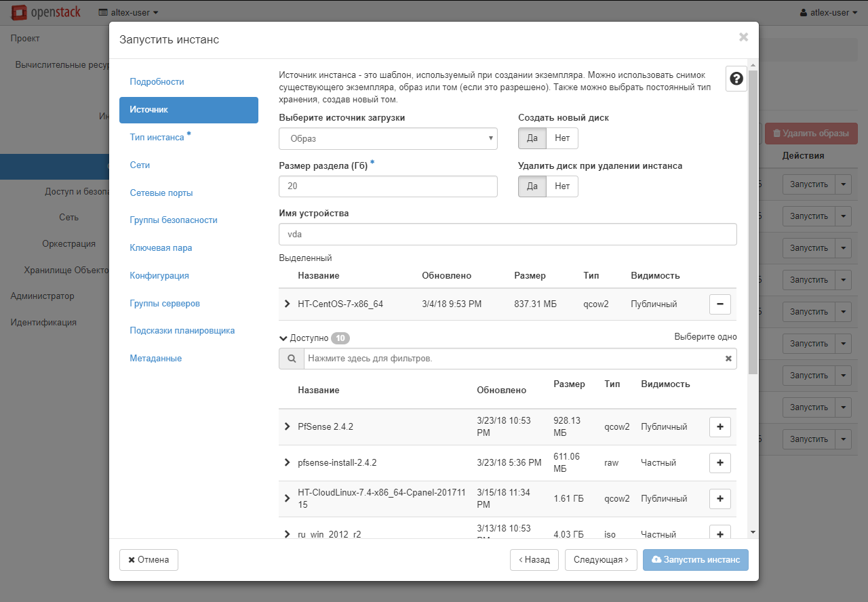
Task: Click the search magnifier icon
Action: [x=292, y=359]
